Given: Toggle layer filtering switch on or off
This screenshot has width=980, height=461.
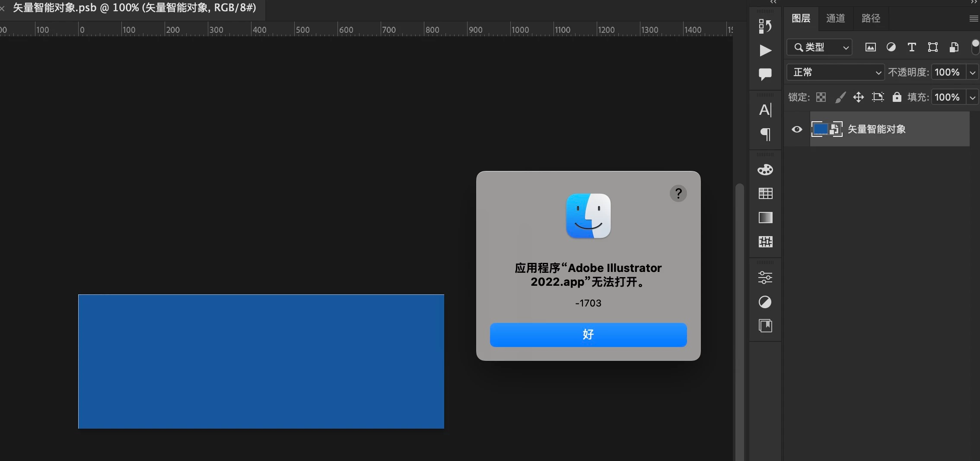Looking at the screenshot, I should 975,47.
